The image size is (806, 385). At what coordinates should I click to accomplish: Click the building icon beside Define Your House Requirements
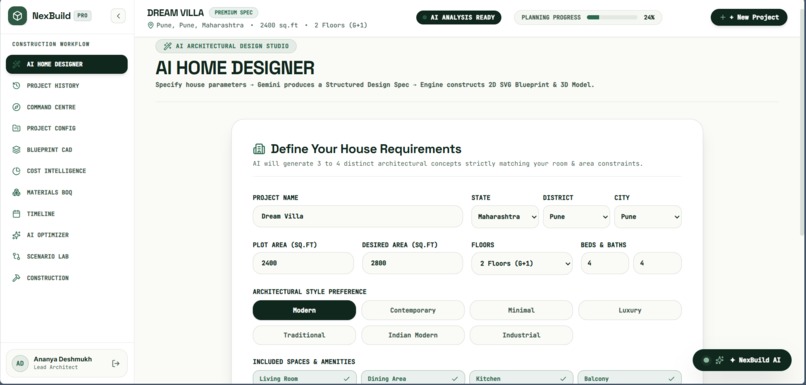click(259, 149)
